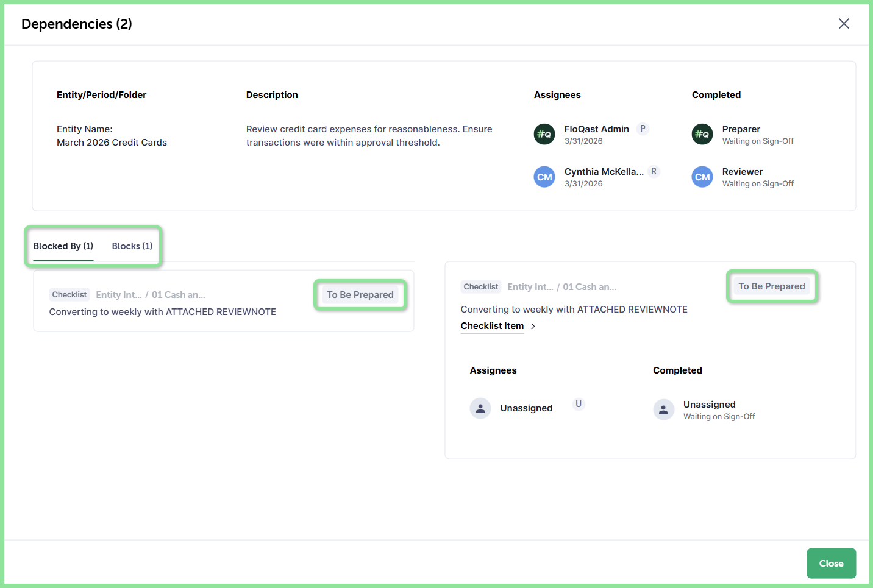Click the Reviewer CM avatar under Completed
The height and width of the screenshot is (588, 873).
point(702,177)
